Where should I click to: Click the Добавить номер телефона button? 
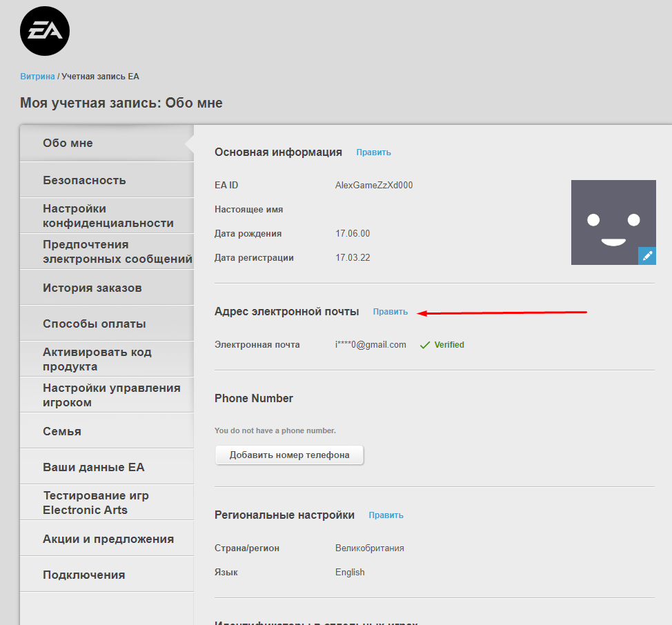pos(289,455)
